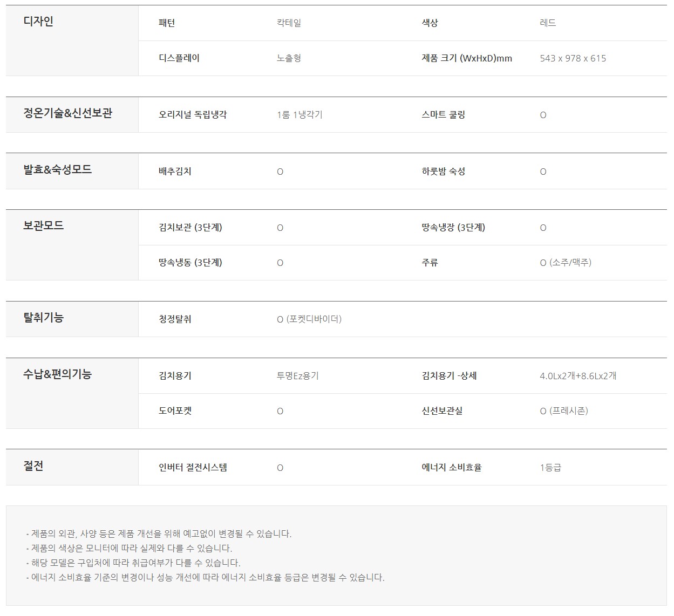674x616 pixels.
Task: Click the notice about 모니터에 따라 색상
Action: tap(129, 549)
